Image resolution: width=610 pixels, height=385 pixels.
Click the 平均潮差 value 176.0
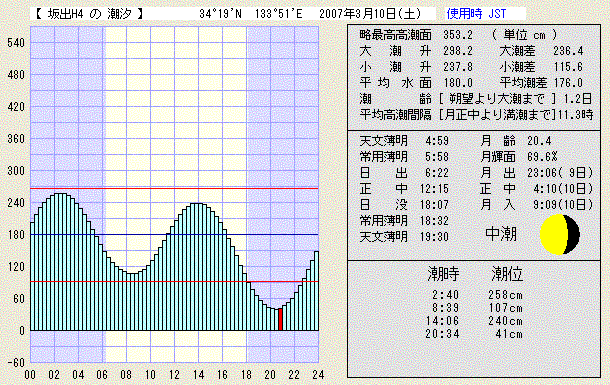click(x=568, y=83)
